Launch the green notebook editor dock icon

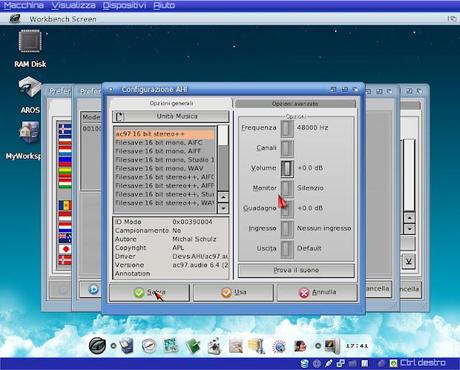tap(192, 346)
